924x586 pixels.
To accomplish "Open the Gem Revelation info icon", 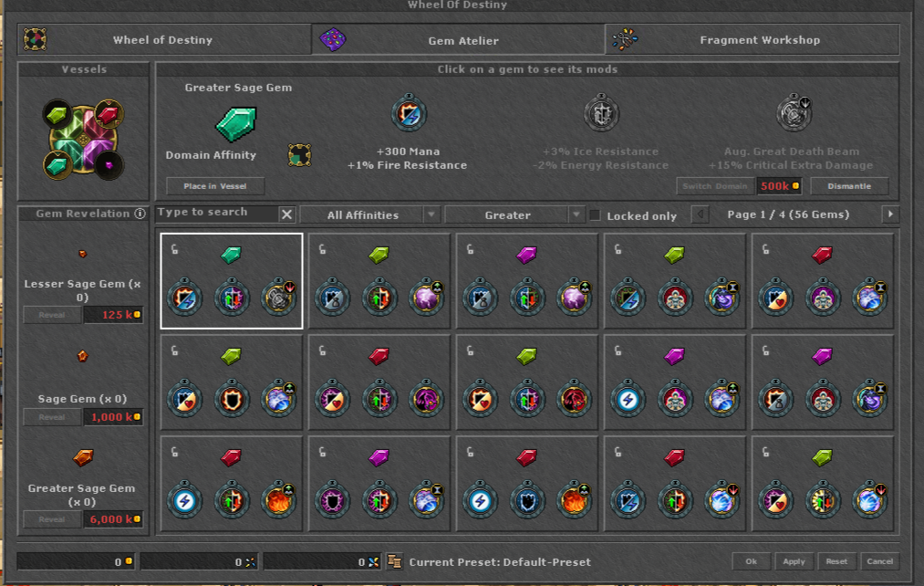I will (140, 214).
